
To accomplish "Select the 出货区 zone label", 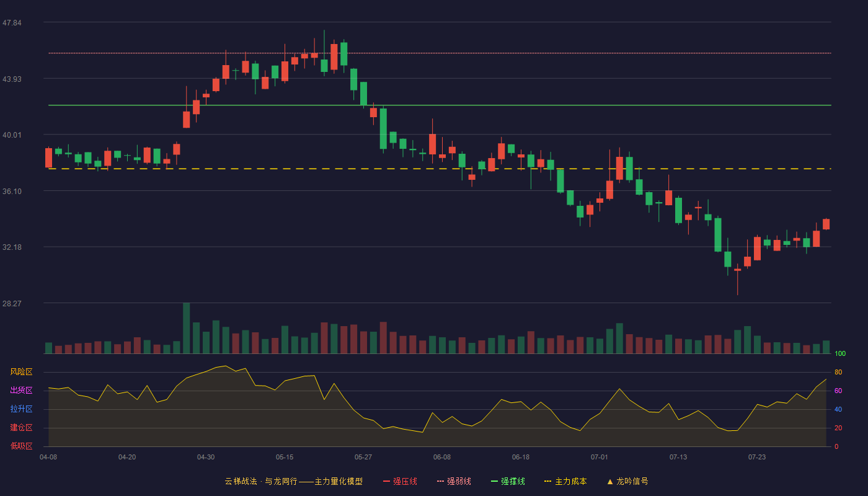I will coord(21,391).
